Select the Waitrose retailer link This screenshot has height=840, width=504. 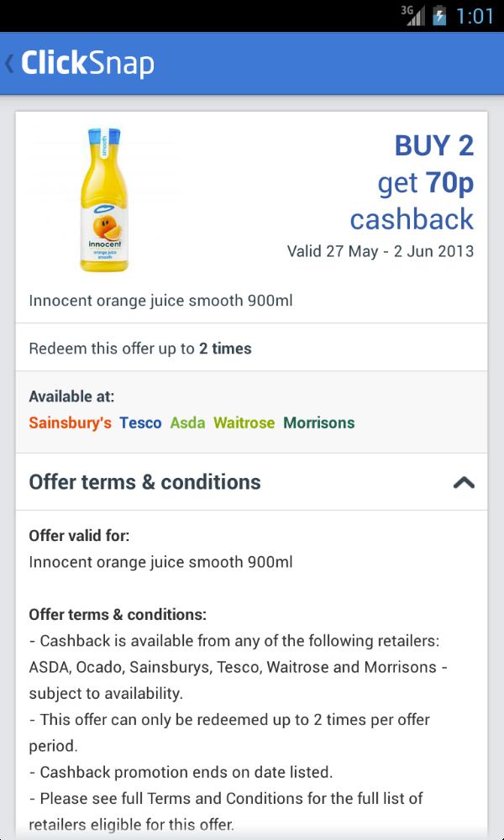244,423
